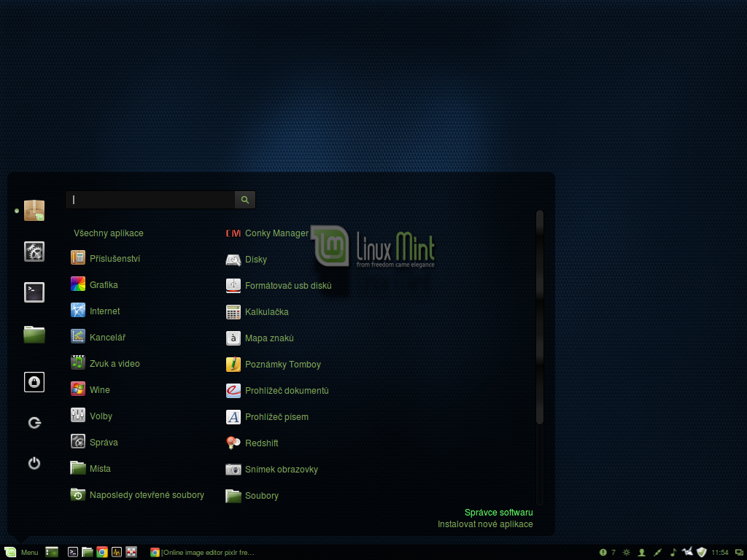Open the Software Manager favorite in the menu sidebar

[34, 211]
